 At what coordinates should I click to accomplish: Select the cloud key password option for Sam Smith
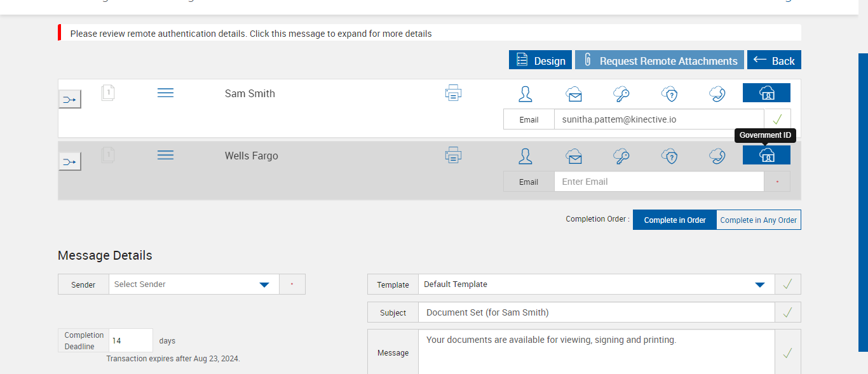point(621,94)
